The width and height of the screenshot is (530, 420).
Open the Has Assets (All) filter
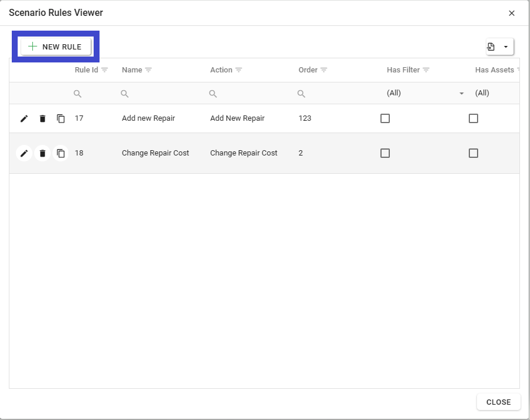coord(495,93)
